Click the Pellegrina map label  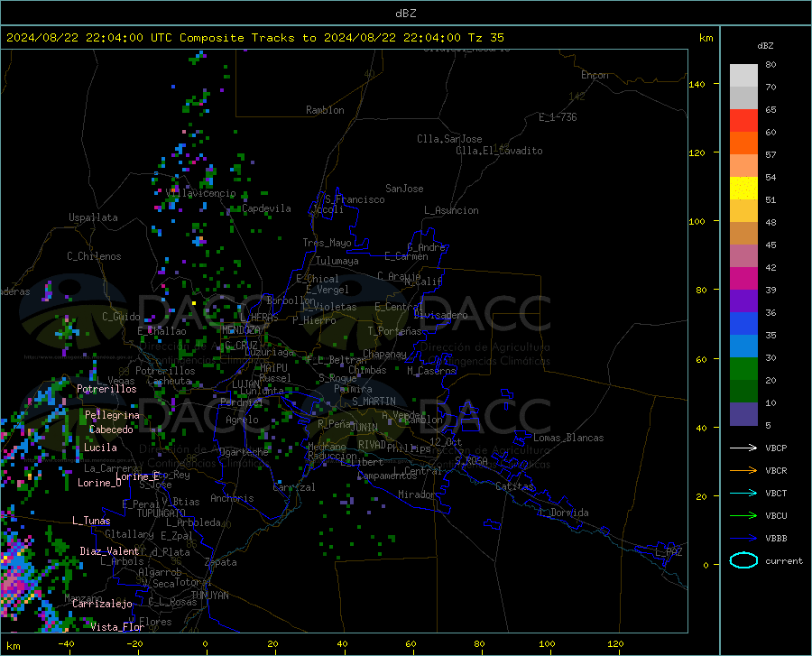click(112, 415)
